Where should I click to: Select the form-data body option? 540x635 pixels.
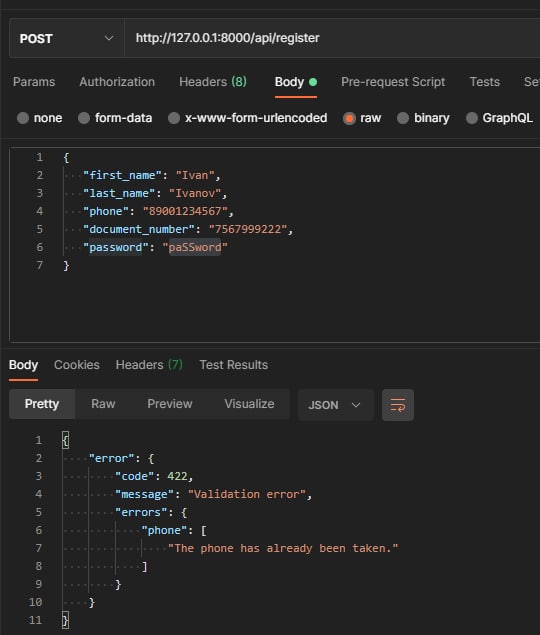click(115, 118)
